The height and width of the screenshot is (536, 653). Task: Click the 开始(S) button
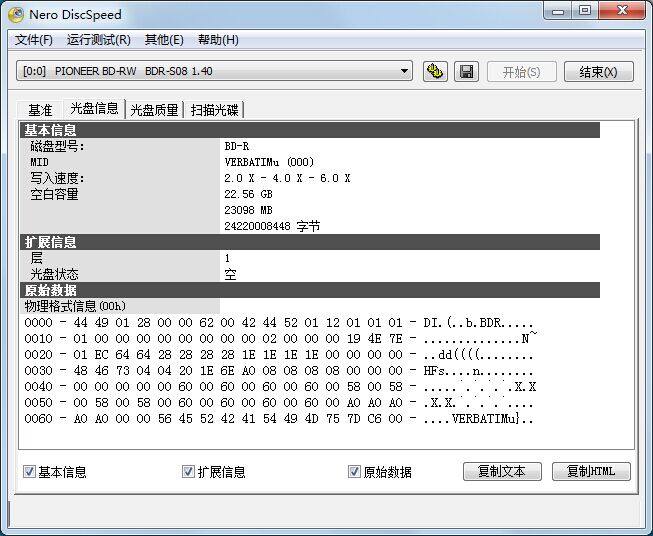coord(521,72)
